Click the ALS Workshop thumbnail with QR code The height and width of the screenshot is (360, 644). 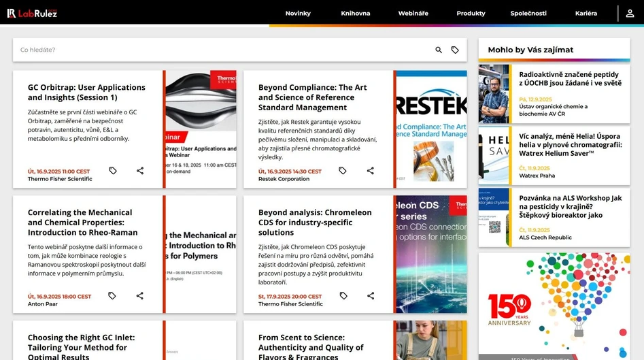[x=494, y=217]
